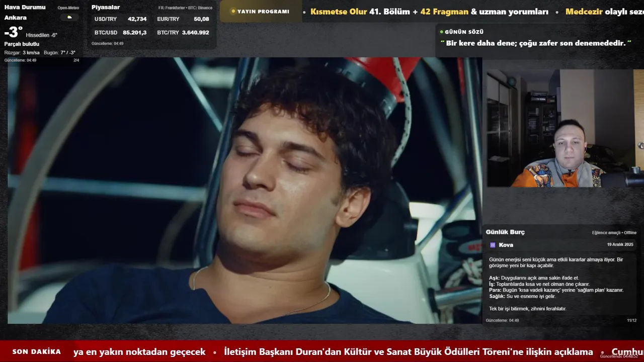This screenshot has width=644, height=362.
Task: Click the Open-Meteo source label
Action: click(x=68, y=8)
